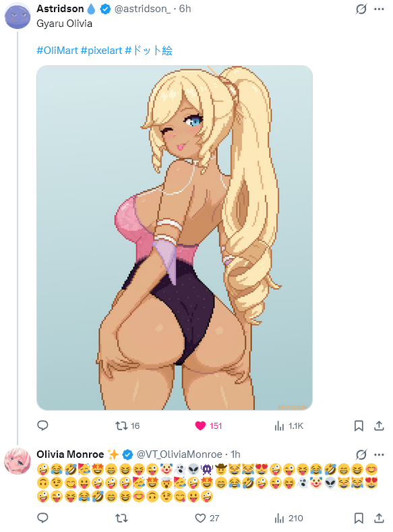
Task: Repost Astridson's post with 16 reposts
Action: tap(127, 425)
